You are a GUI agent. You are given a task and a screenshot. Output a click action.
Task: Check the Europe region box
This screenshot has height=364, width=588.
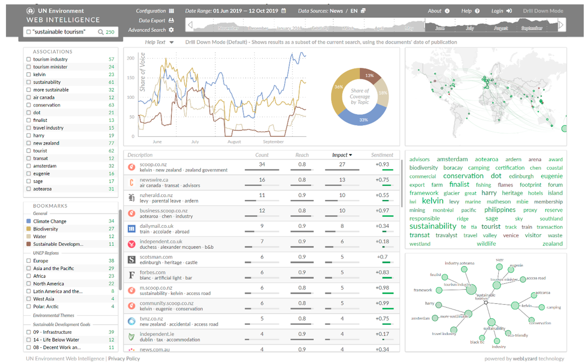(x=28, y=261)
